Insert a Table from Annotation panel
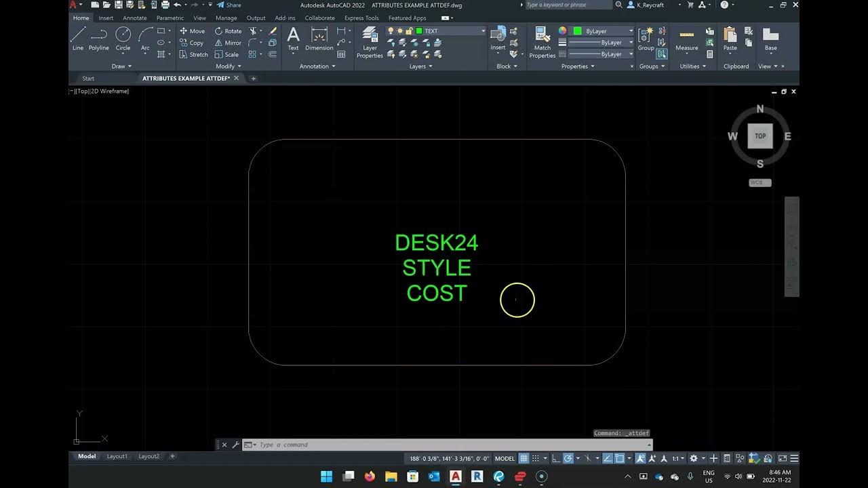The height and width of the screenshot is (488, 868). tap(341, 54)
